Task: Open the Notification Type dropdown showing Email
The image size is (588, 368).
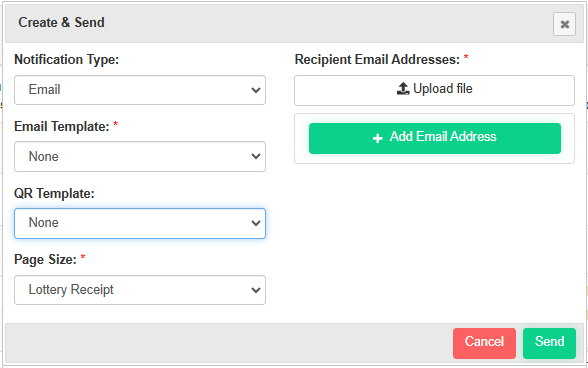Action: (140, 90)
